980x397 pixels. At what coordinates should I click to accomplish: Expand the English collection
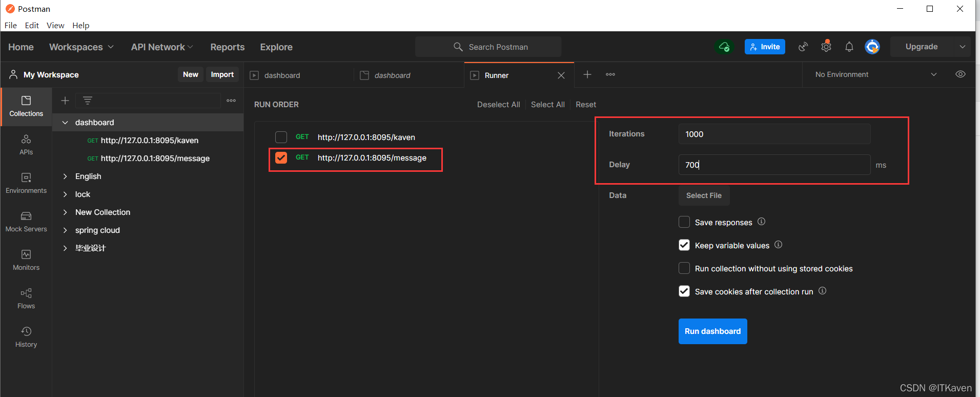[x=65, y=176]
